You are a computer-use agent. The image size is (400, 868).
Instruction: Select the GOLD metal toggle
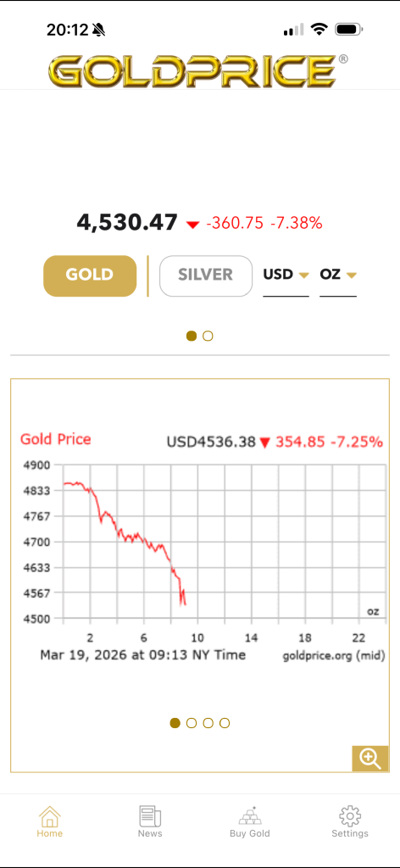pyautogui.click(x=90, y=275)
